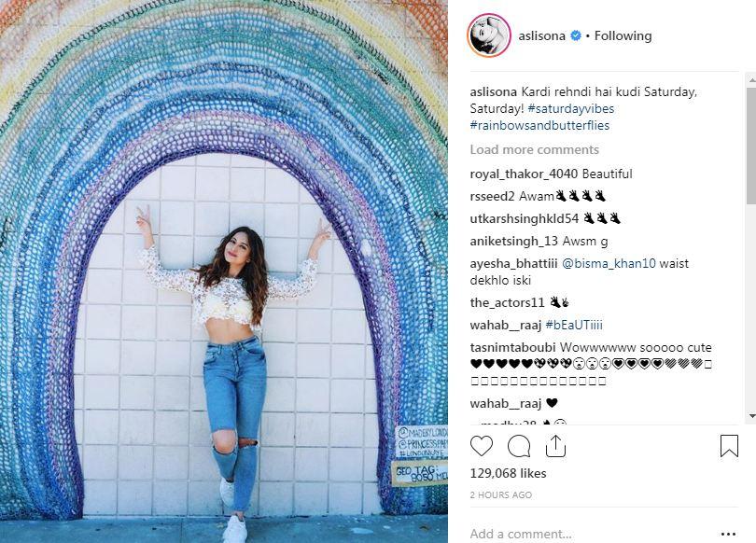Open the #rainbowsandbutterflies hashtag

pyautogui.click(x=539, y=125)
